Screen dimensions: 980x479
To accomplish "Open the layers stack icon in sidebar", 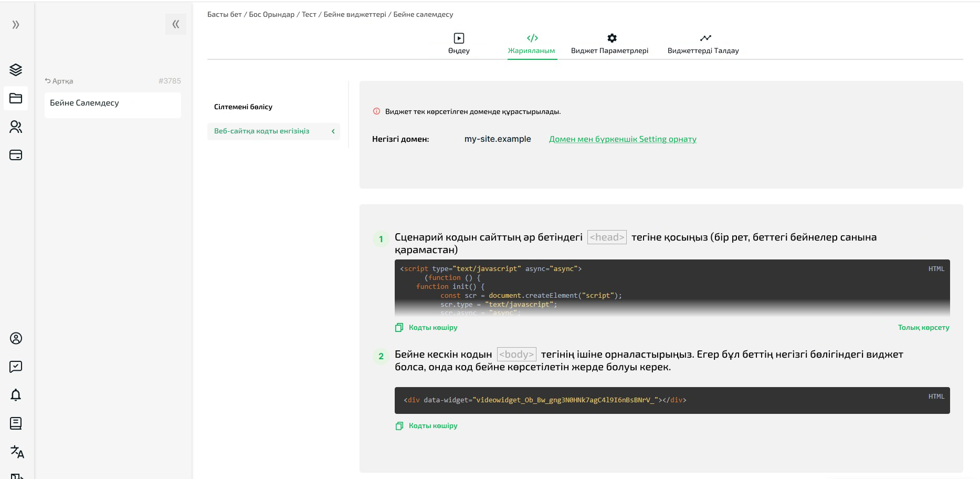I will click(x=16, y=70).
